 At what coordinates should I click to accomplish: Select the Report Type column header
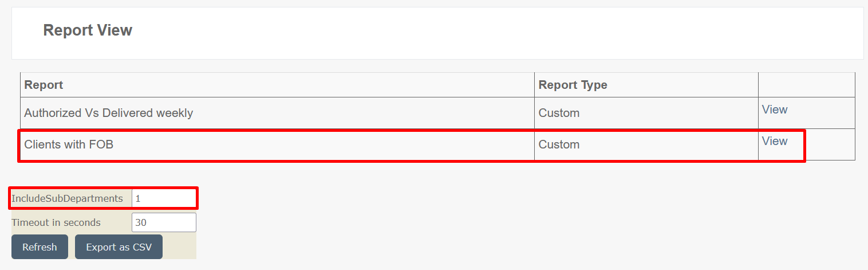tap(573, 85)
